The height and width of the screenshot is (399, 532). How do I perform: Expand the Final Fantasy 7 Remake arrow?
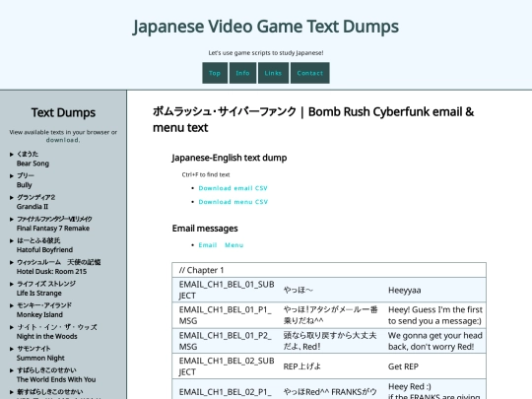click(x=12, y=219)
